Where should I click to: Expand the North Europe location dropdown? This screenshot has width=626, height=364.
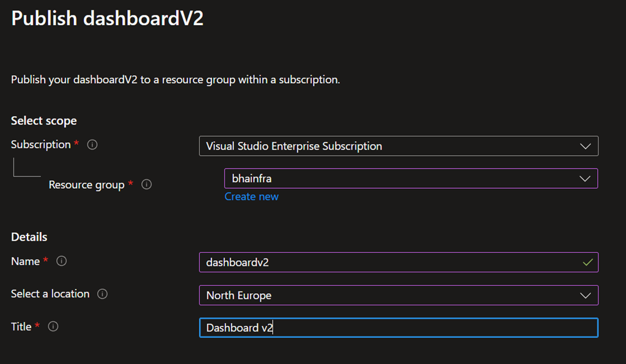coord(585,295)
